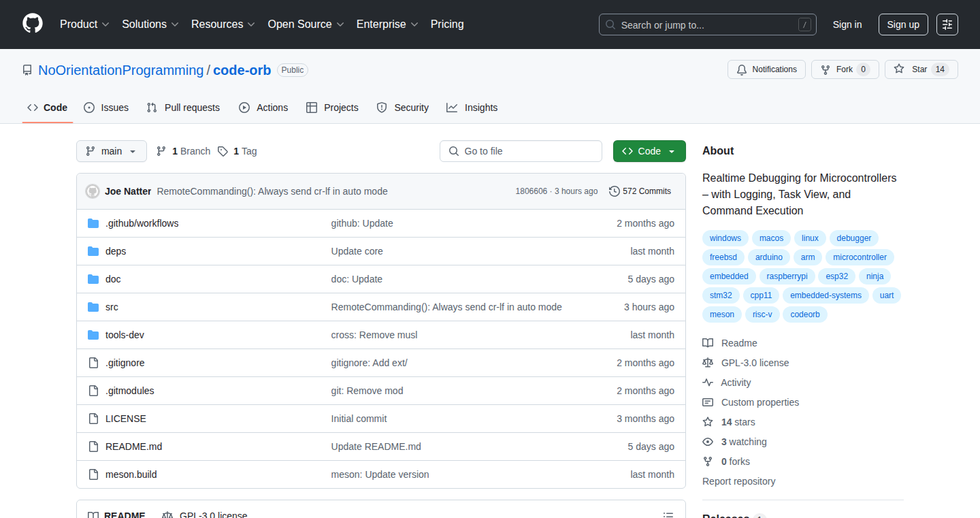Click the src folder icon
Viewport: 980px width, 518px height.
click(93, 307)
